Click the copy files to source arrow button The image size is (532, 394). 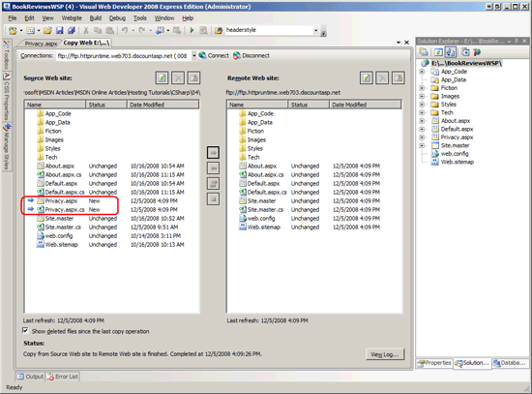coord(213,168)
